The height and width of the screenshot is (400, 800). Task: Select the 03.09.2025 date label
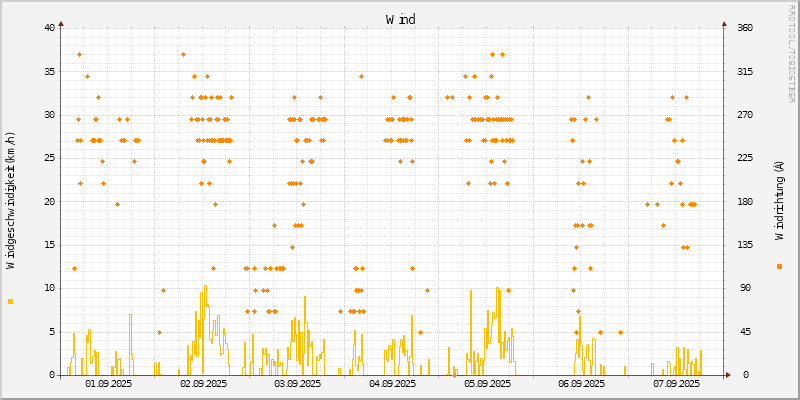(x=298, y=384)
